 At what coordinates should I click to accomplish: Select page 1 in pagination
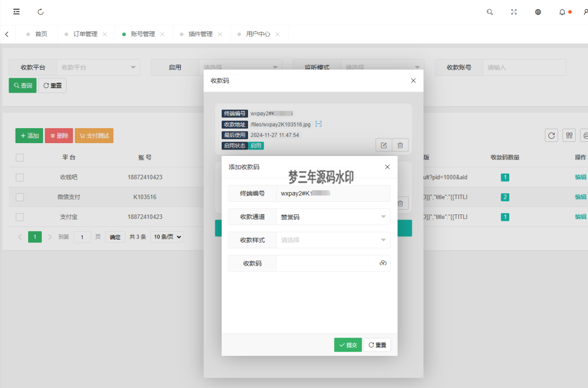[x=35, y=237]
